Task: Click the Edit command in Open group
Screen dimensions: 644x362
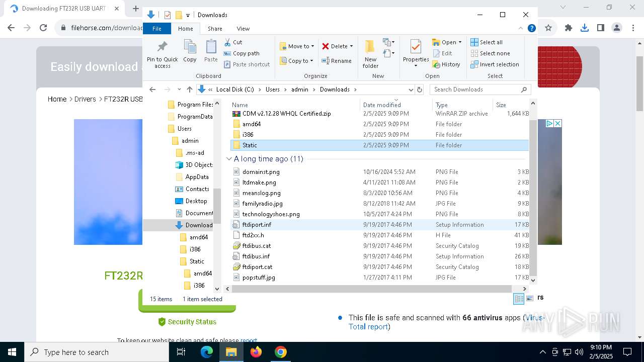Action: click(x=442, y=53)
